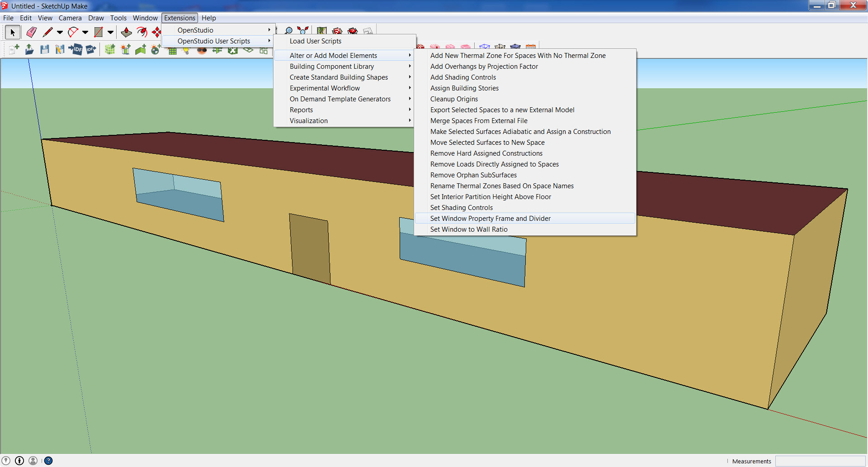Select the Move tool

click(157, 32)
